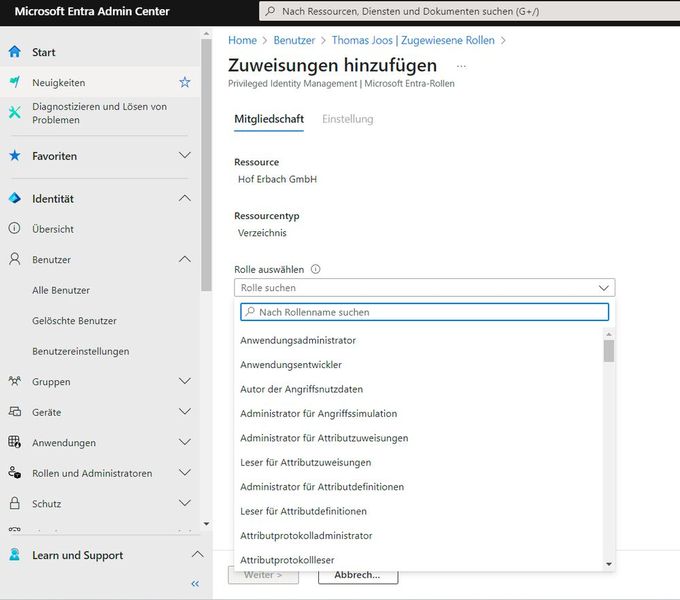Click the Neuigkeiten megaphone icon

coord(14,82)
